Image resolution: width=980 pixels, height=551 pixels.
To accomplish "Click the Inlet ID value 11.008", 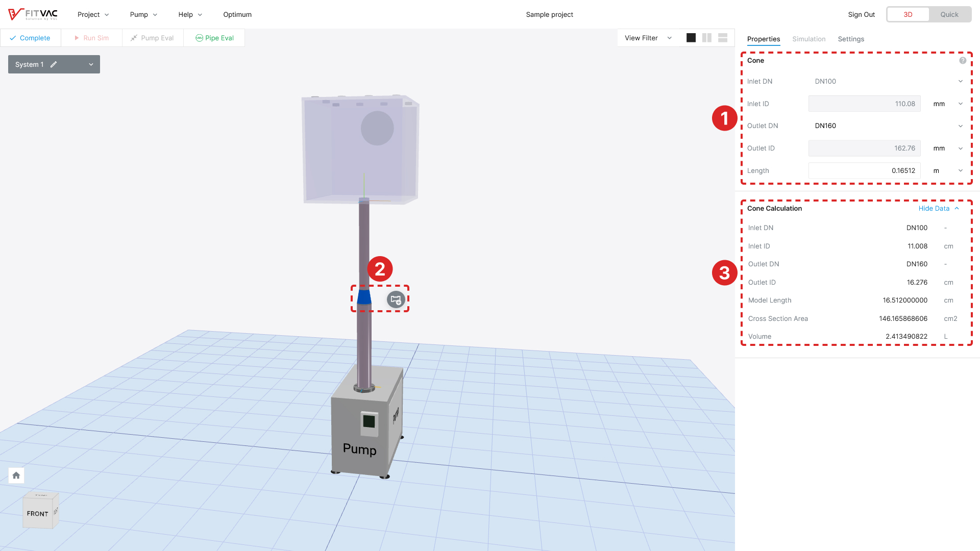I will click(x=917, y=246).
